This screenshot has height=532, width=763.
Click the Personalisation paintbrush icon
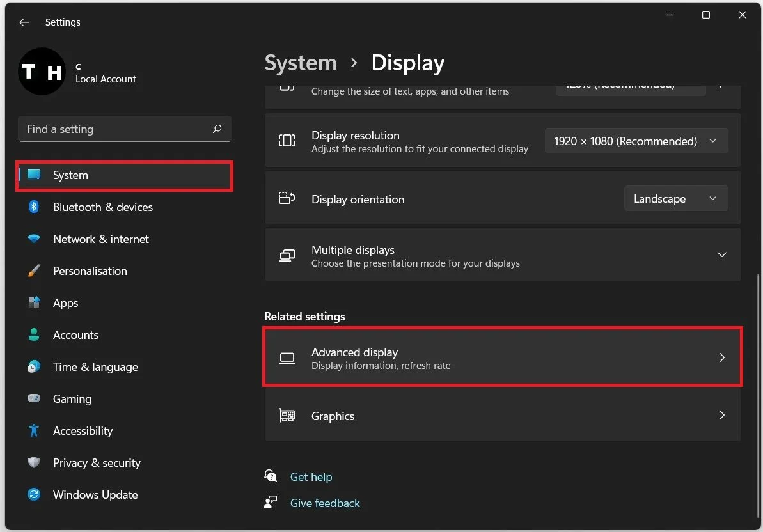33,271
